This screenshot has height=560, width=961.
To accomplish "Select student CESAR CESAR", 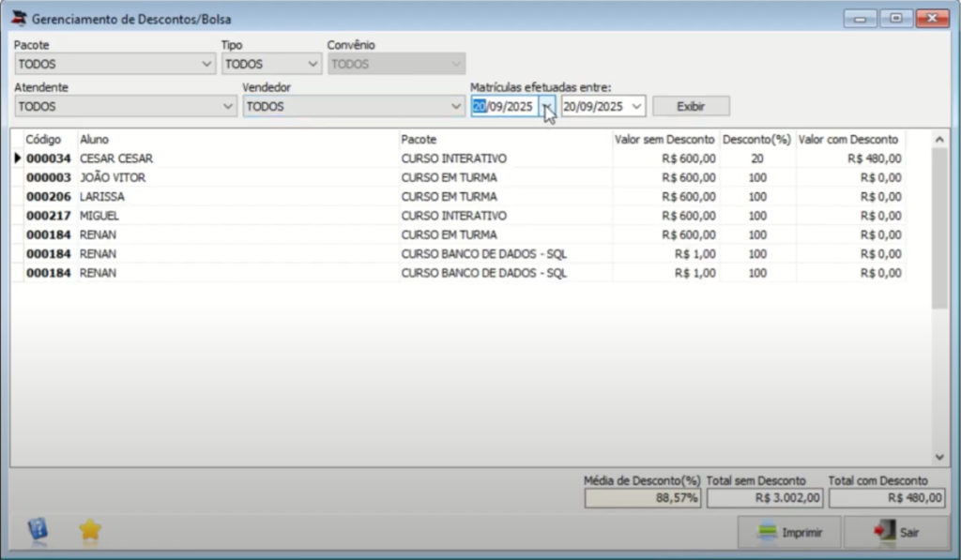I will 116,159.
